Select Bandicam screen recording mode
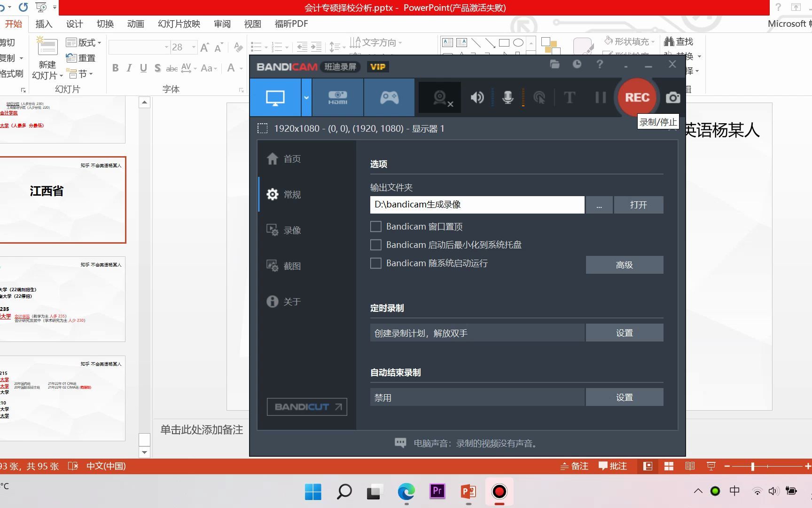Image resolution: width=812 pixels, height=508 pixels. [275, 97]
